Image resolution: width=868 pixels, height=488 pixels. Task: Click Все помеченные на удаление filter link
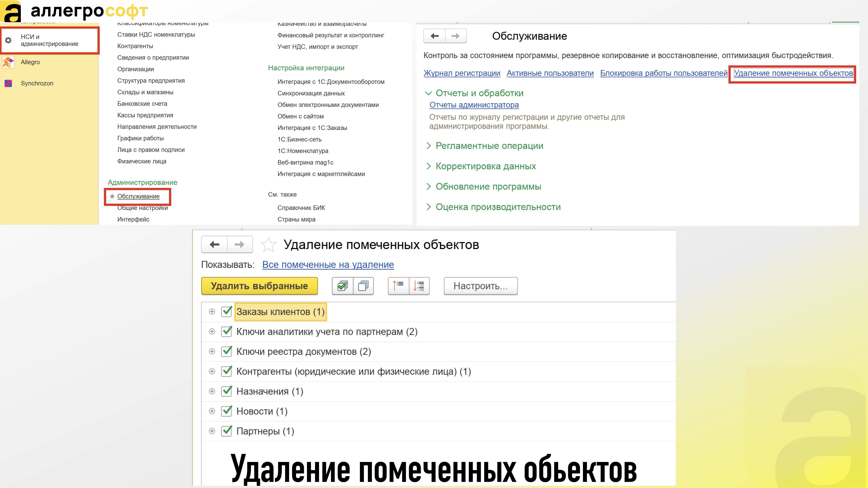click(x=328, y=265)
